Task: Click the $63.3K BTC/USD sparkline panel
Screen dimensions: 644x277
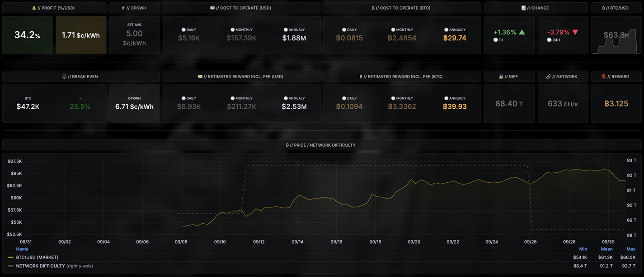Action: click(616, 35)
